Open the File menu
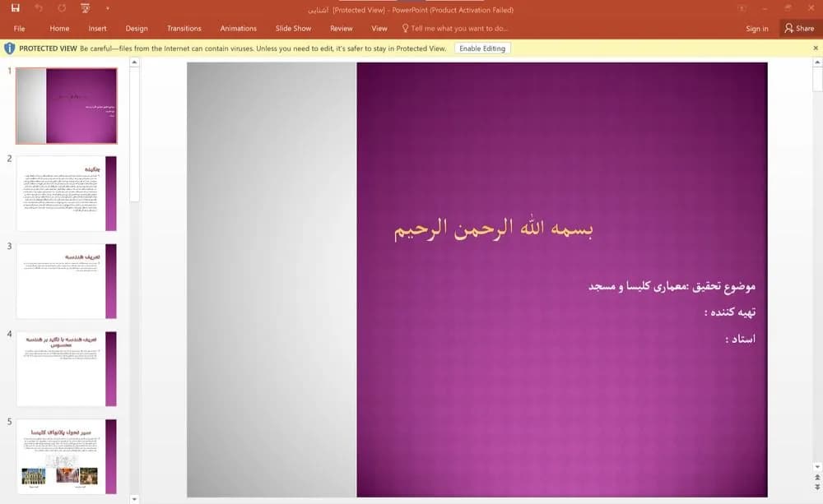Viewport: 823px width, 504px height. pos(20,28)
